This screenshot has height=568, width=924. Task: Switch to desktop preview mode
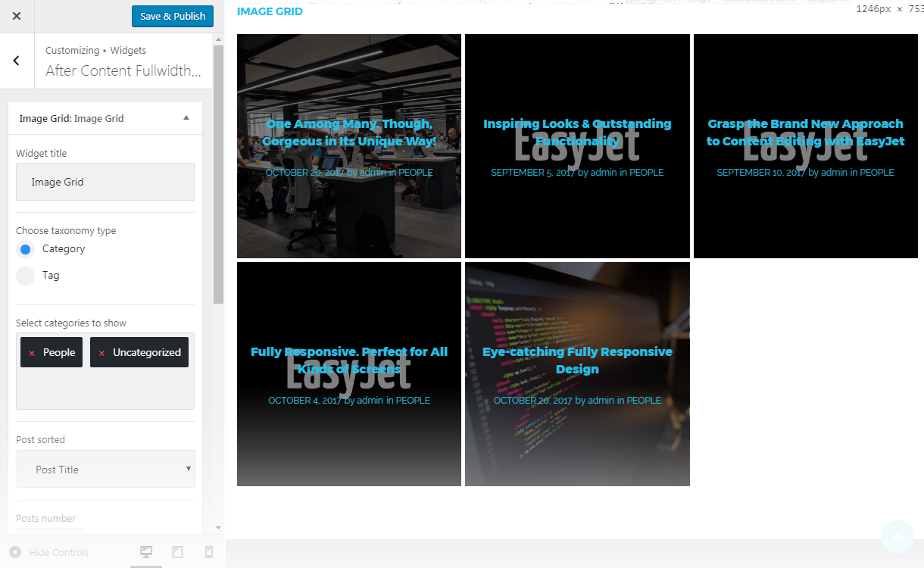146,552
